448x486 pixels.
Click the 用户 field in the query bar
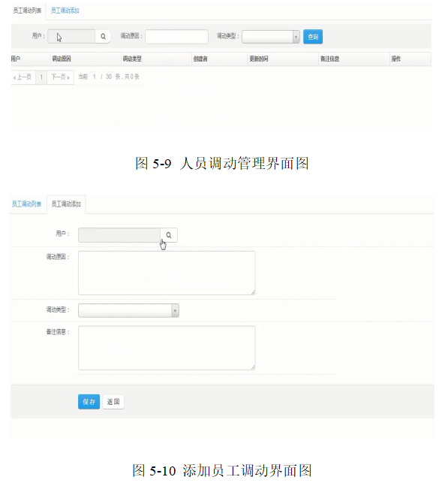[71, 37]
